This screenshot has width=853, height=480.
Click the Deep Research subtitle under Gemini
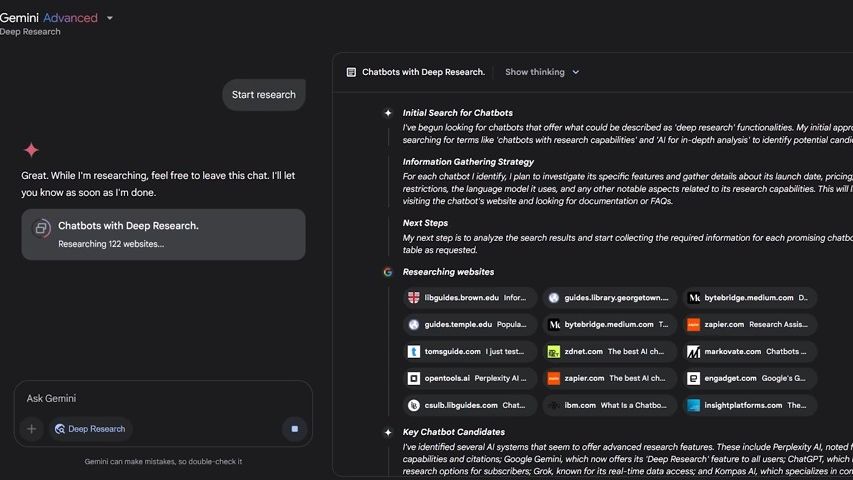30,32
